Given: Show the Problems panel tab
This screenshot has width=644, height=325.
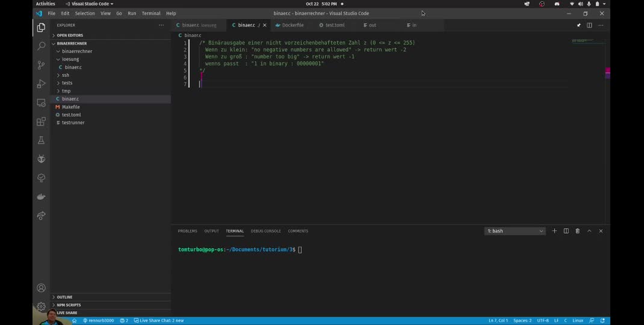Looking at the screenshot, I should pos(187,231).
